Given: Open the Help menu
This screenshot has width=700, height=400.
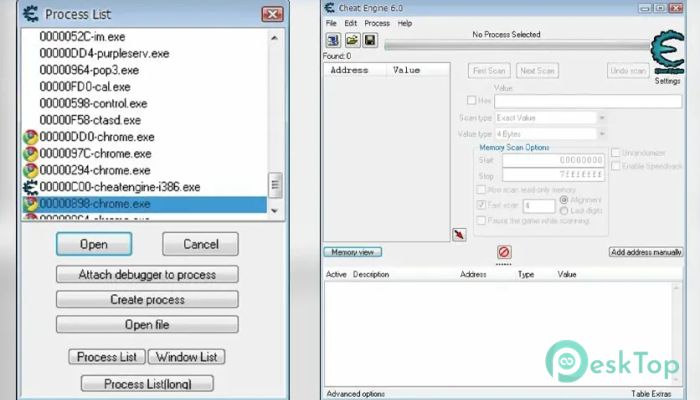Looking at the screenshot, I should [405, 23].
